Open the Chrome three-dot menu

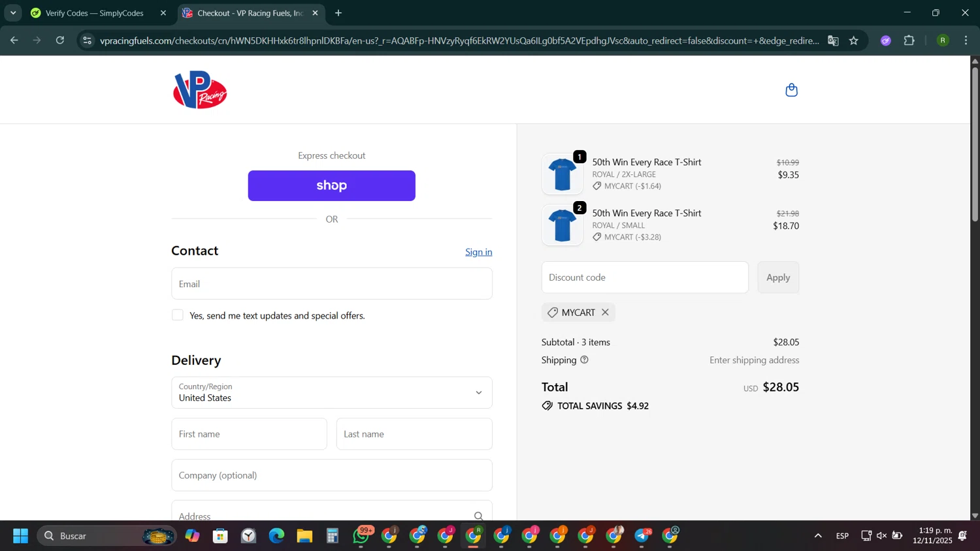[x=966, y=40]
